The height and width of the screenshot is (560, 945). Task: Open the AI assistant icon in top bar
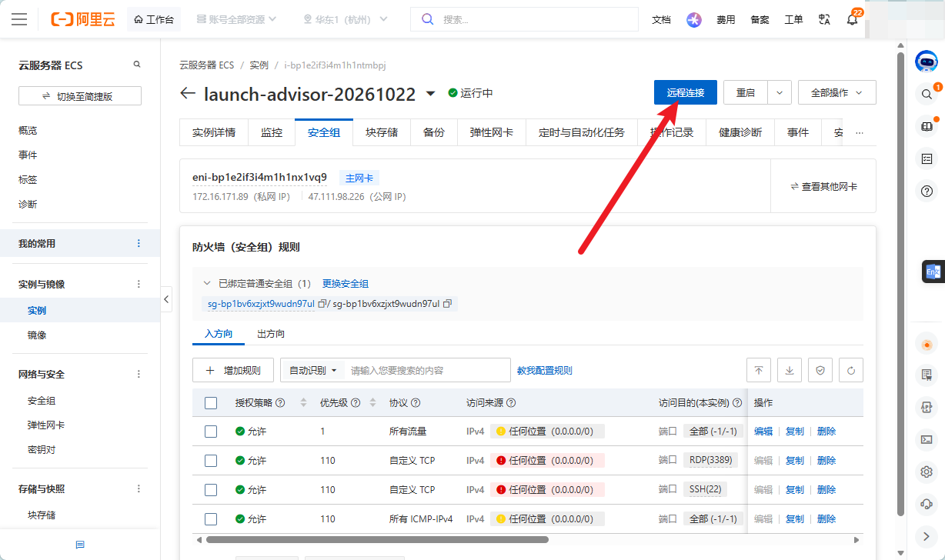[x=694, y=20]
